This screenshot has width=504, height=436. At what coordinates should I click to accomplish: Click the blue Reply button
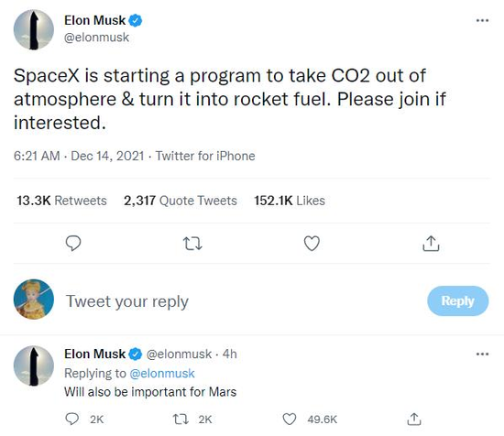(457, 300)
